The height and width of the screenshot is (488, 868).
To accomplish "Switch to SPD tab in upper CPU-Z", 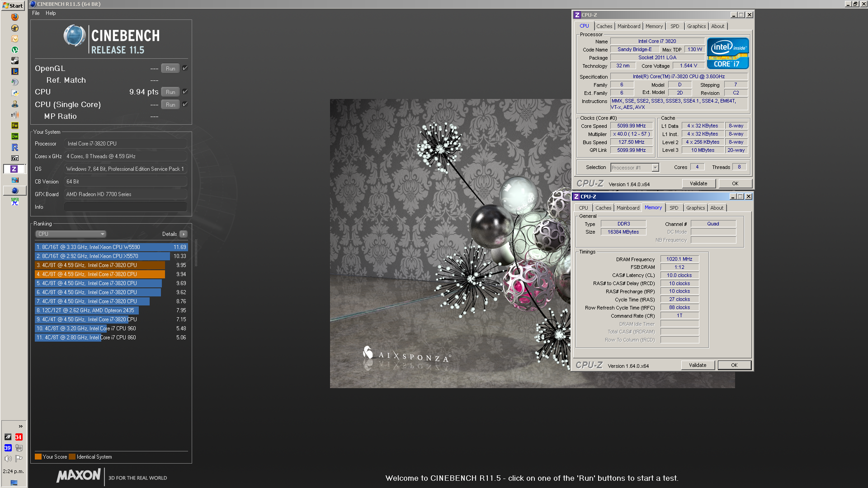I will point(675,26).
